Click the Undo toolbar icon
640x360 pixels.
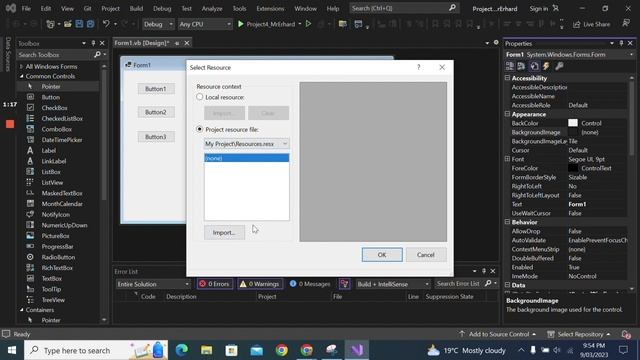(x=106, y=24)
